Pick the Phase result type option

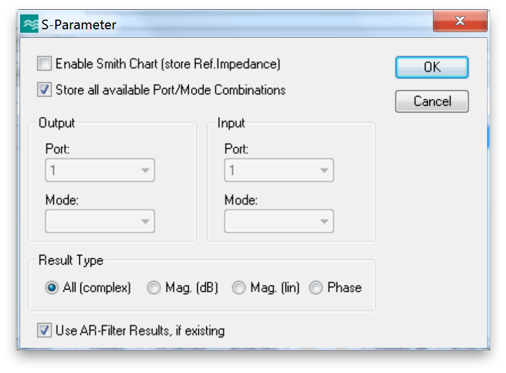click(x=316, y=287)
